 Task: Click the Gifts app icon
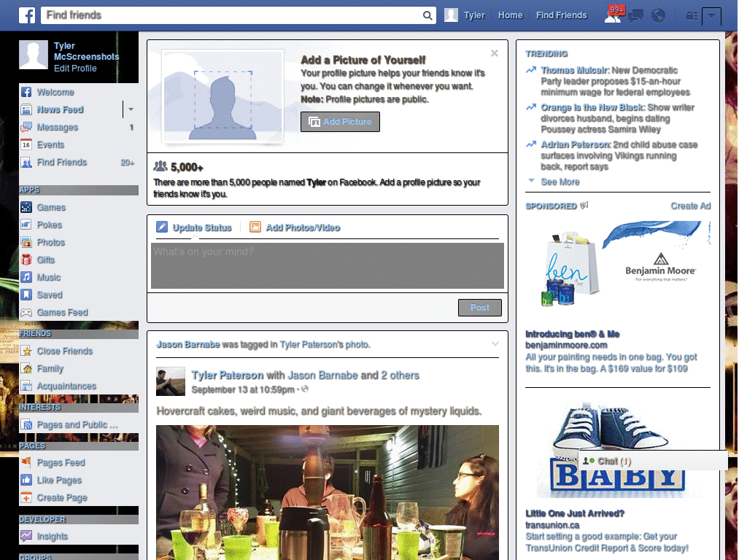pyautogui.click(x=27, y=260)
